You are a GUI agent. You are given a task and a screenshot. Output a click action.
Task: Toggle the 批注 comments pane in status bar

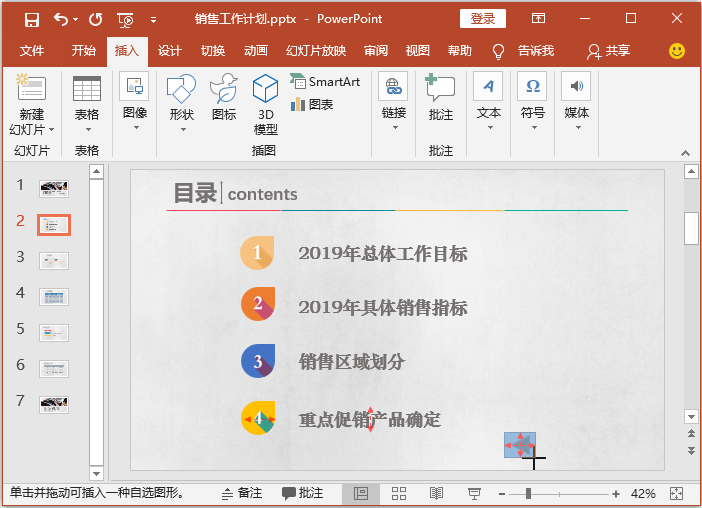point(302,493)
